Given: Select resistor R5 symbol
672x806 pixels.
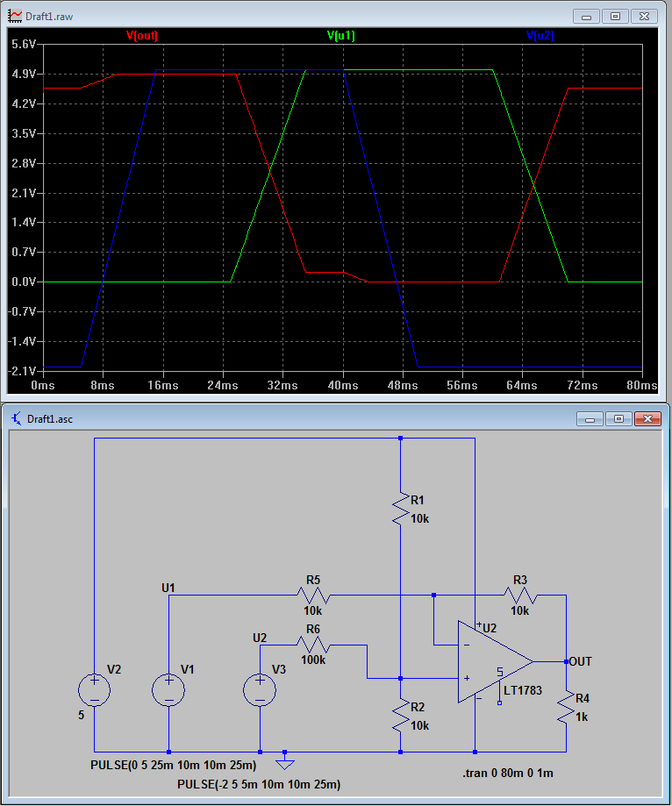Looking at the screenshot, I should (x=313, y=596).
